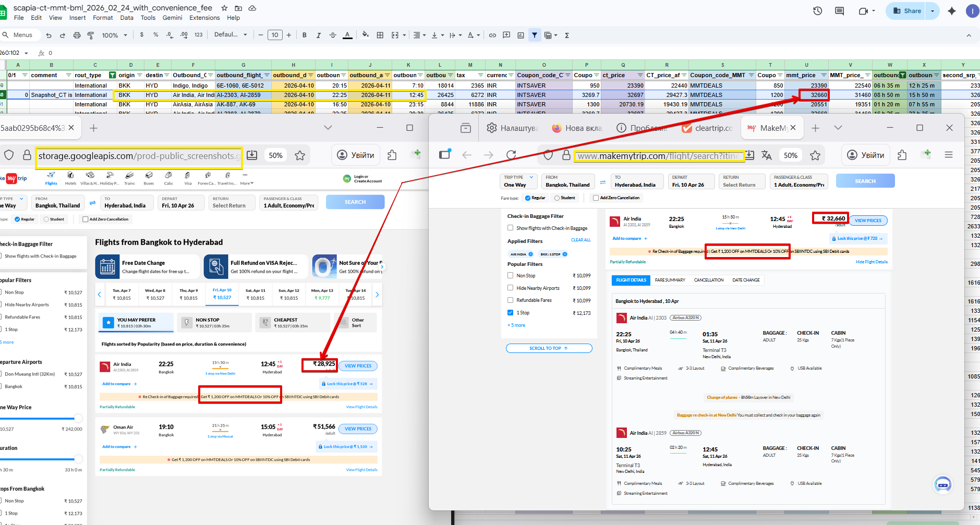Check Hide Nearby Airports in right window

511,288
